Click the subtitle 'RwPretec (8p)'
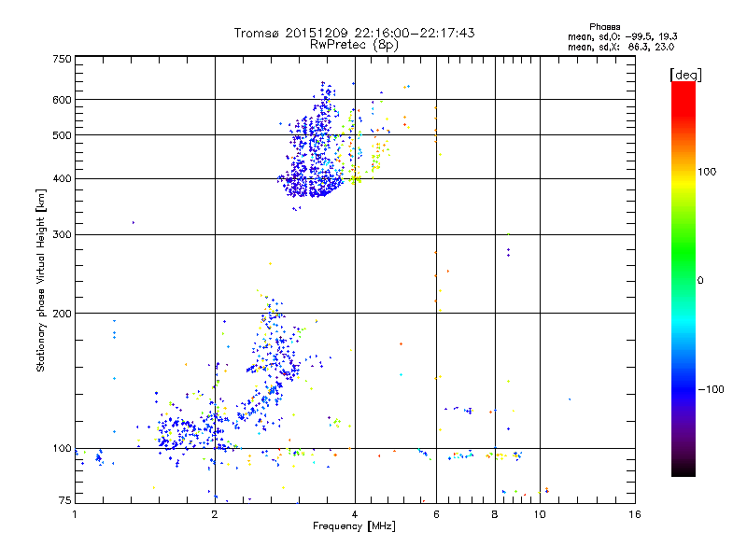Viewport: 747px width, 560px height. click(x=354, y=45)
